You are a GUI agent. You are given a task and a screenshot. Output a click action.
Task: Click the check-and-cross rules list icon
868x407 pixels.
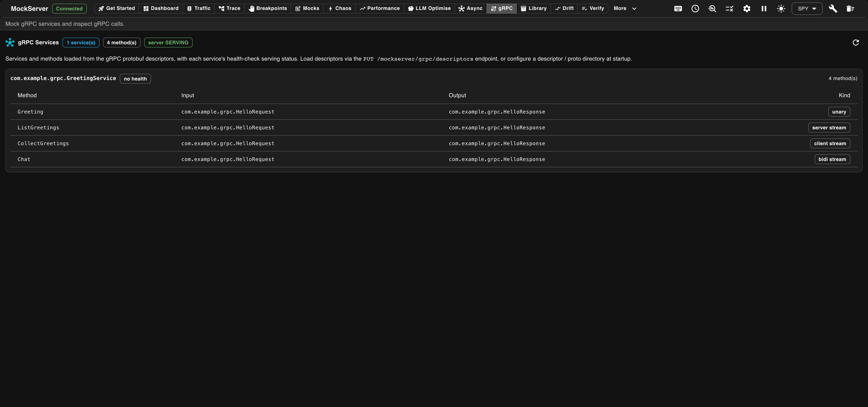point(729,8)
